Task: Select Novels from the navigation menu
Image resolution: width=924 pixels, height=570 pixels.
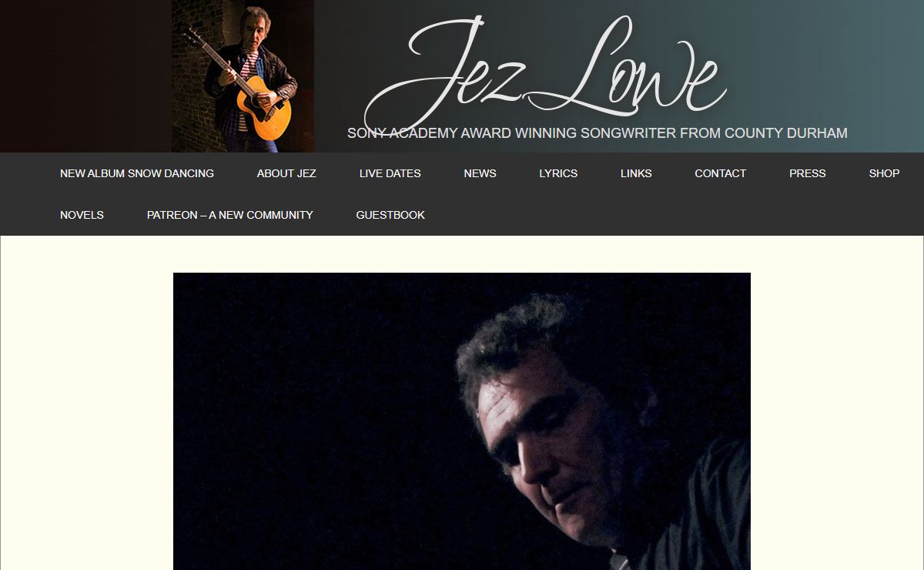Action: click(x=82, y=215)
